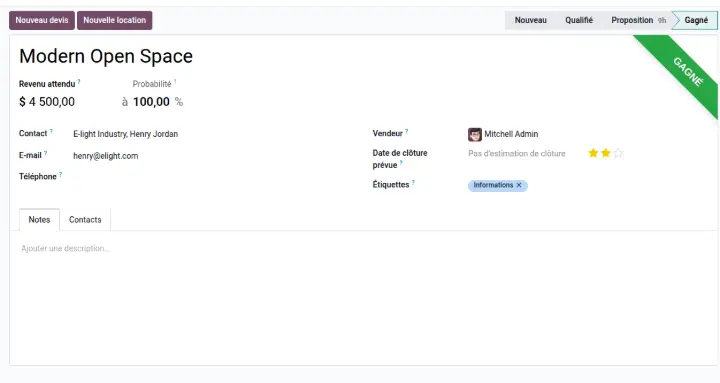This screenshot has height=383, width=720.
Task: Move the opportunity to the Qualifié stage
Action: tap(579, 20)
